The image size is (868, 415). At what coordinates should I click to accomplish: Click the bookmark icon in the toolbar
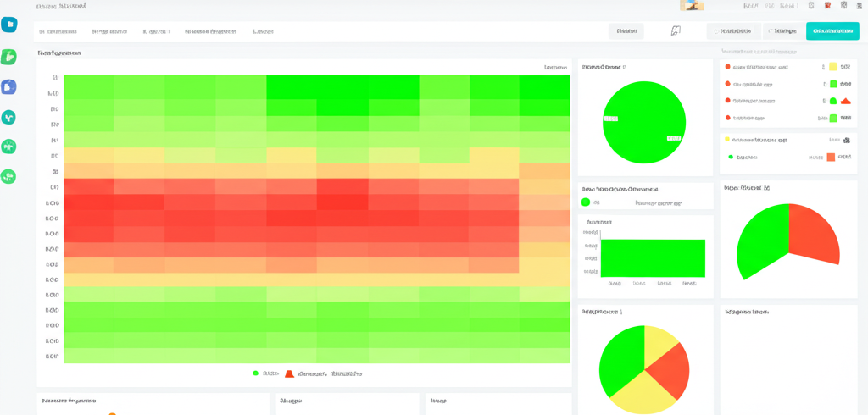676,31
